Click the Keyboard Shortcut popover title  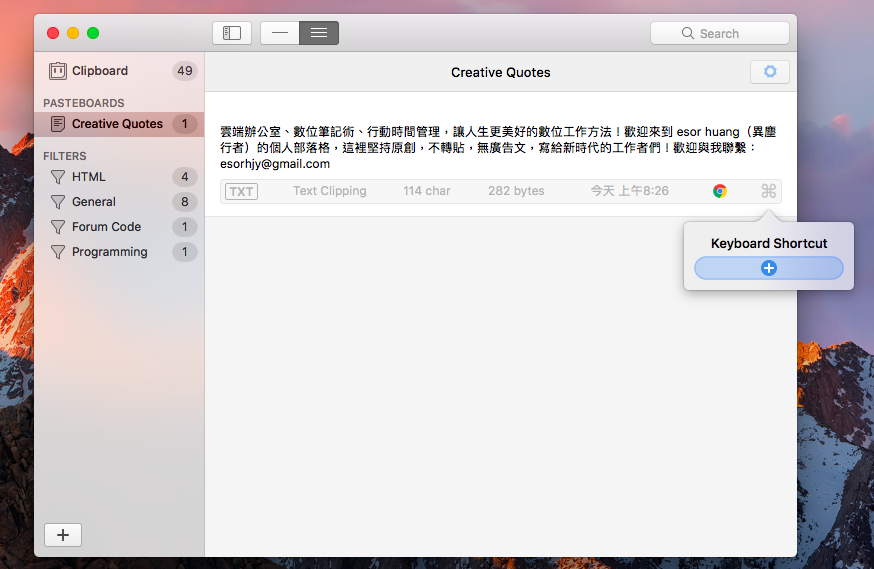769,244
